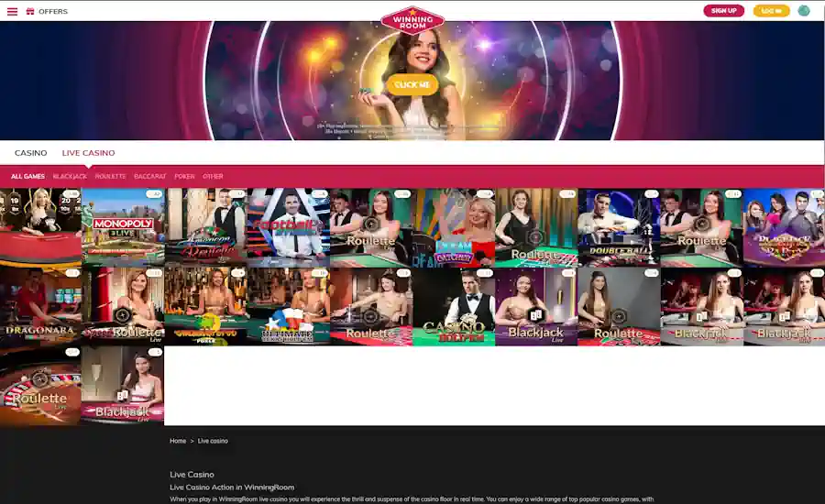
Task: Open the Dragonara roulette thumbnail
Action: (x=40, y=306)
